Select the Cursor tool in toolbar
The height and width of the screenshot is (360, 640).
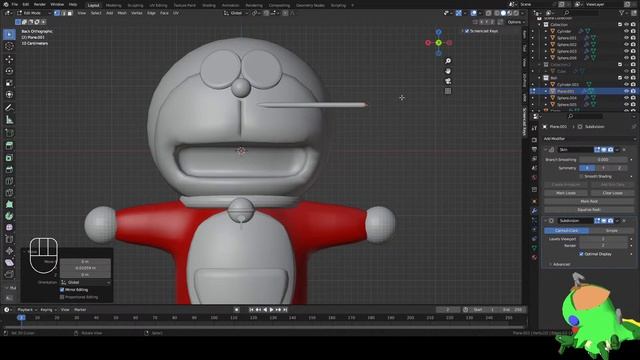9,46
